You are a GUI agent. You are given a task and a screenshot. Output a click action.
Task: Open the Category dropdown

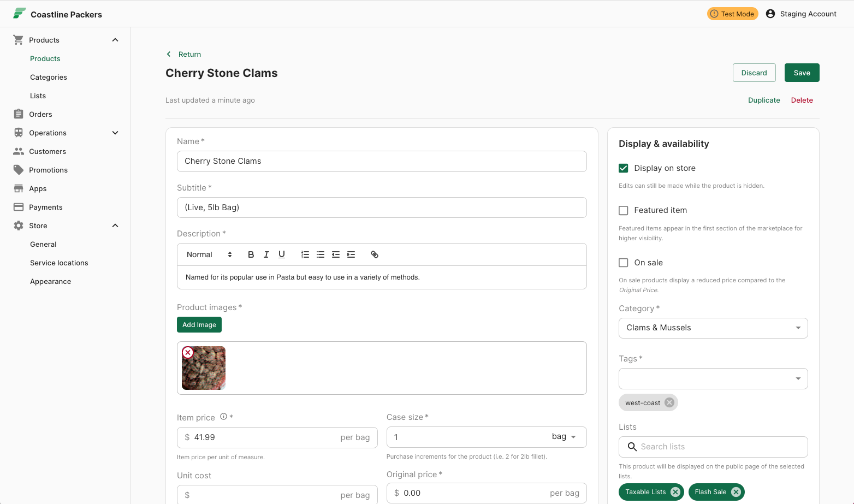713,328
